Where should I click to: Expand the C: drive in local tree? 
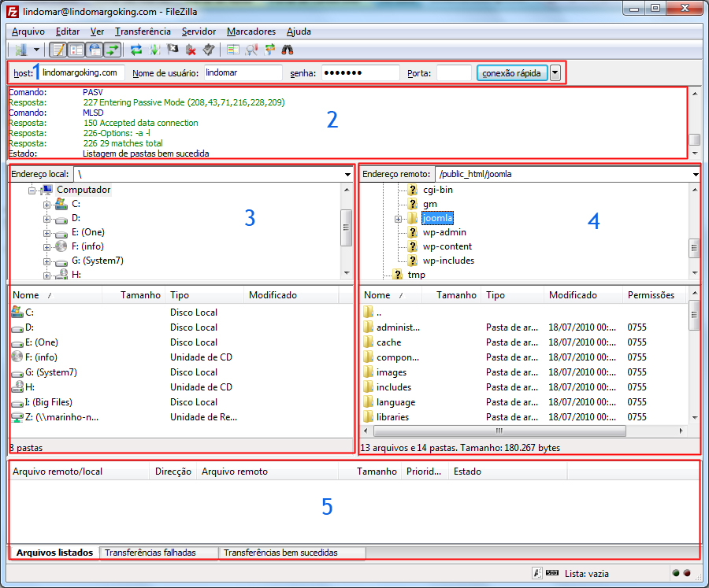[x=46, y=205]
